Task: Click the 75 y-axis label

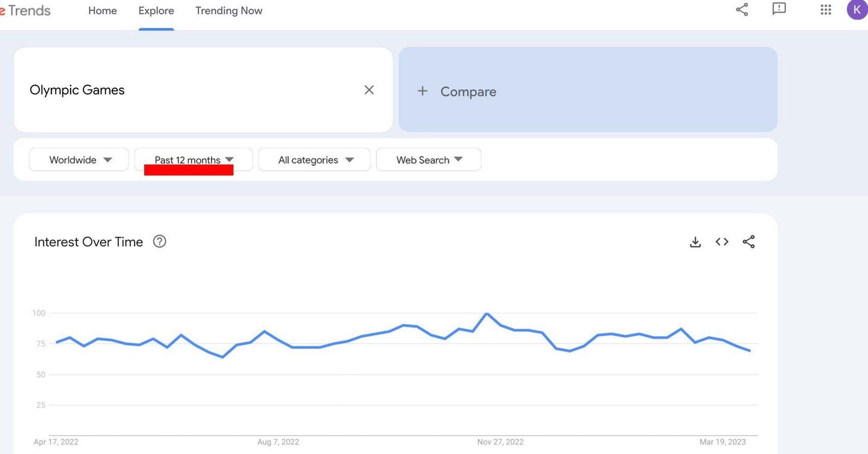Action: click(x=41, y=344)
